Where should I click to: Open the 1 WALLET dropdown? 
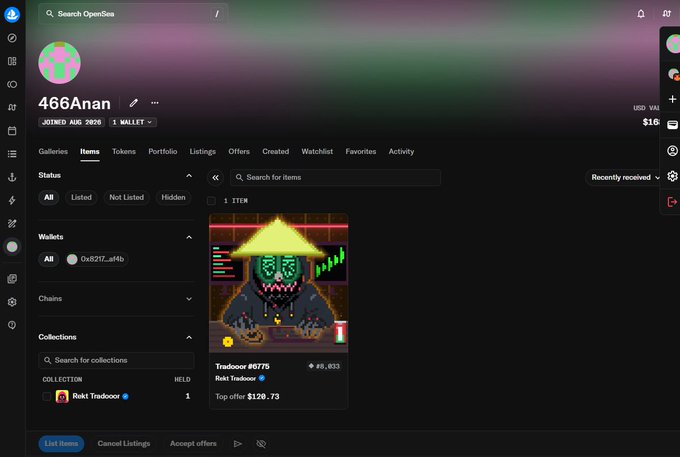coord(133,122)
